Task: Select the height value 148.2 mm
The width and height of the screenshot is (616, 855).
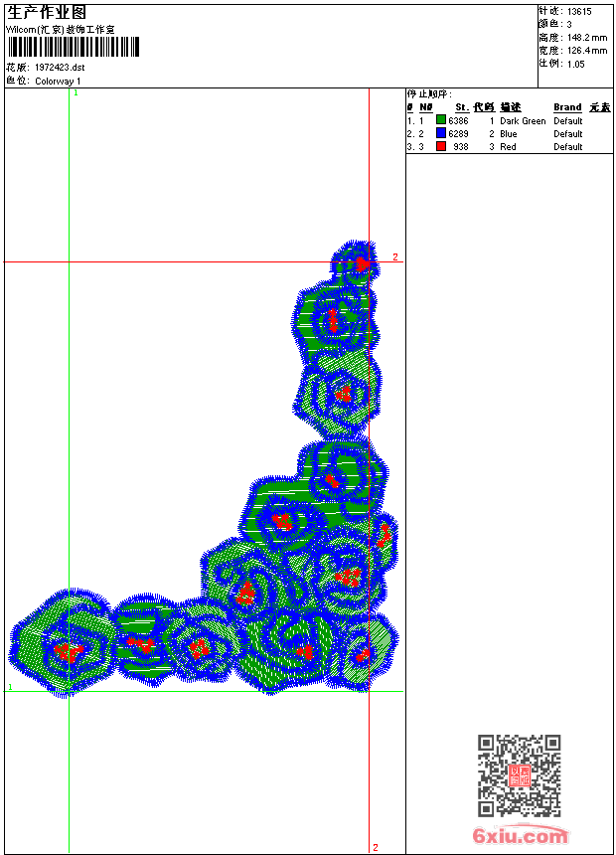Action: tap(587, 38)
